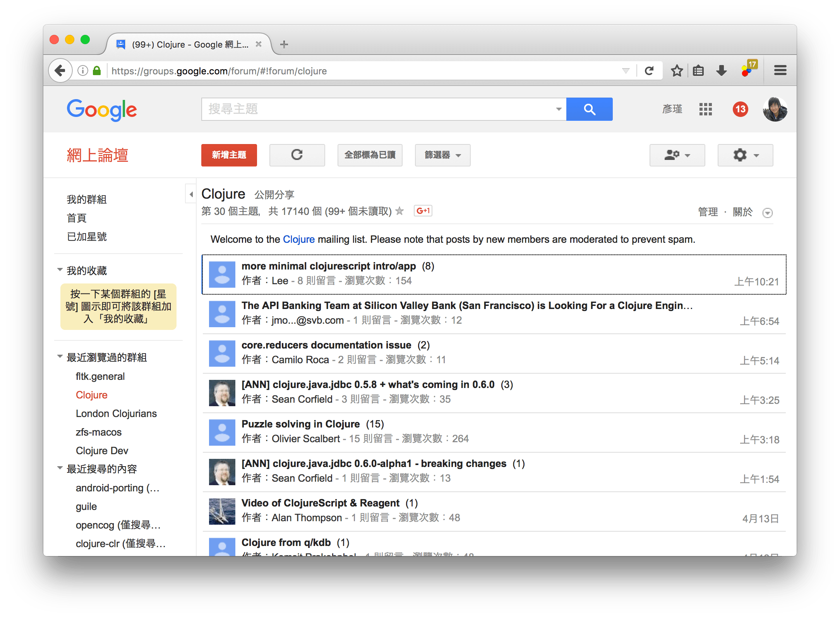Collapse the 最近搜尋的內容 section
The height and width of the screenshot is (618, 840).
[x=60, y=468]
